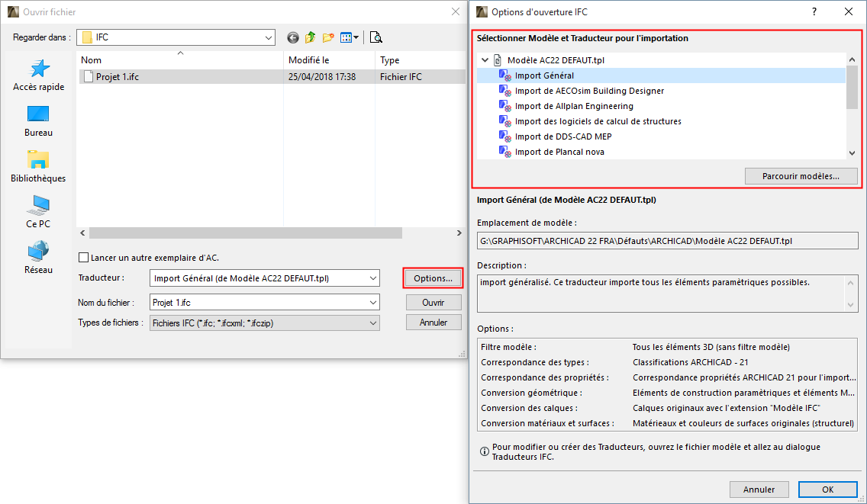Enable Lancer un autre exemplaire d'AC checkbox
Viewport: 867px width, 504px height.
[83, 258]
